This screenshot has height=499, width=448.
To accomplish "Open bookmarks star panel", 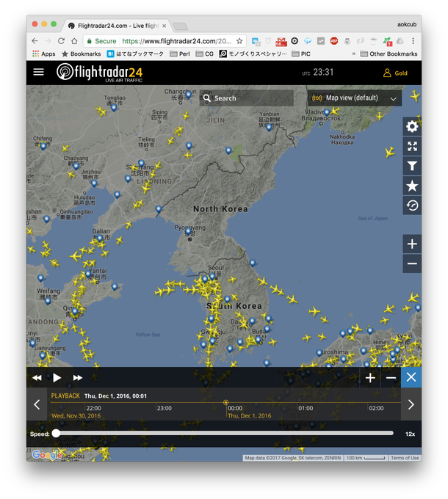I will pyautogui.click(x=412, y=186).
